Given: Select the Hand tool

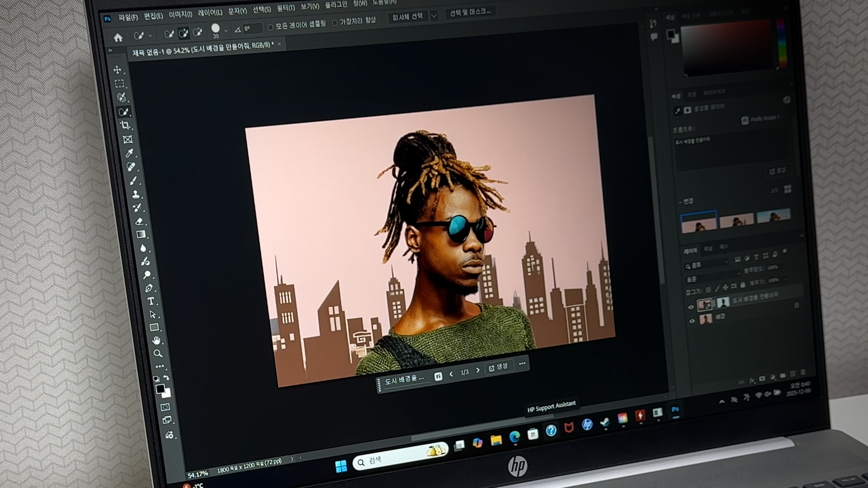Looking at the screenshot, I should pos(156,340).
